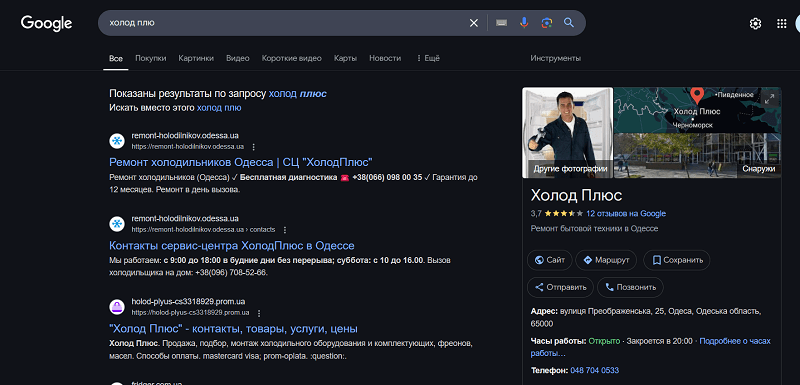Open three-dot menu for prom.ua result

259,313
